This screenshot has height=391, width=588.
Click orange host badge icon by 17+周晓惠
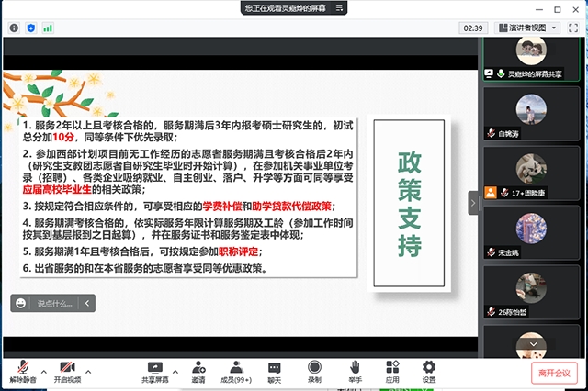[x=491, y=193]
